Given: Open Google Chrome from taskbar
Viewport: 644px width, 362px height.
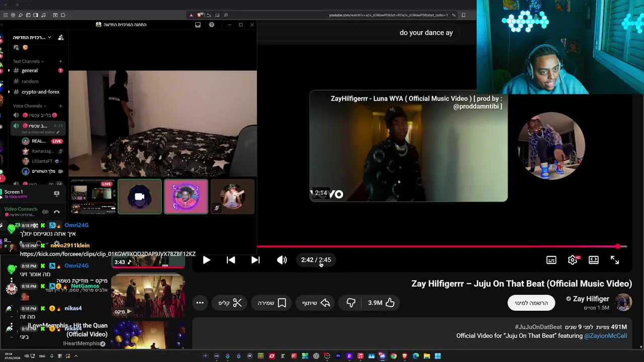Looking at the screenshot, I should point(393,356).
